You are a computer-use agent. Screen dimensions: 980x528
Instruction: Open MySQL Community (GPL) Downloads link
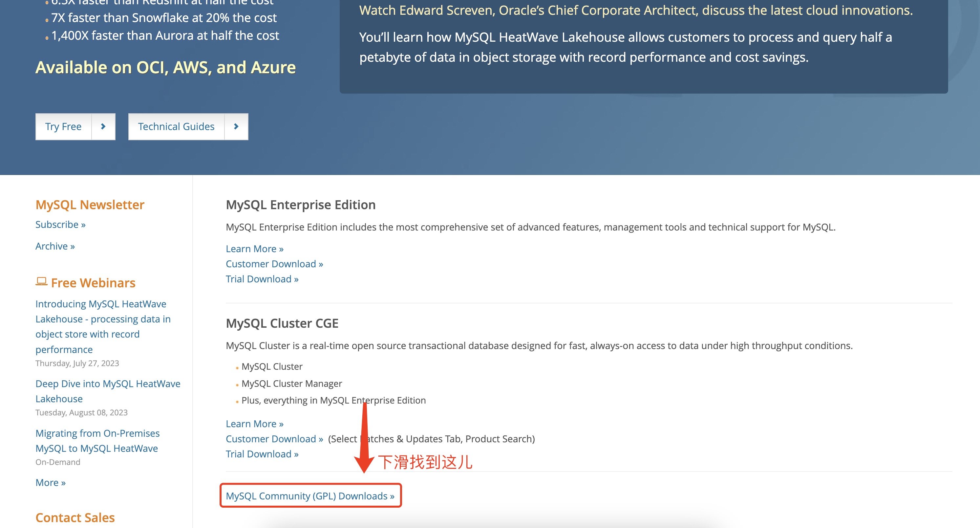(310, 495)
